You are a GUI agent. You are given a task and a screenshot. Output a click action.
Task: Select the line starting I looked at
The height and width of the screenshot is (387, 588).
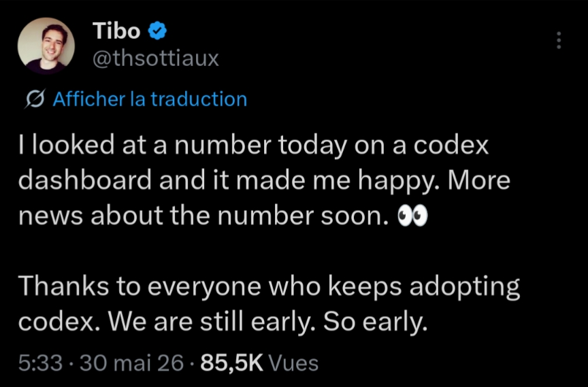pos(253,146)
